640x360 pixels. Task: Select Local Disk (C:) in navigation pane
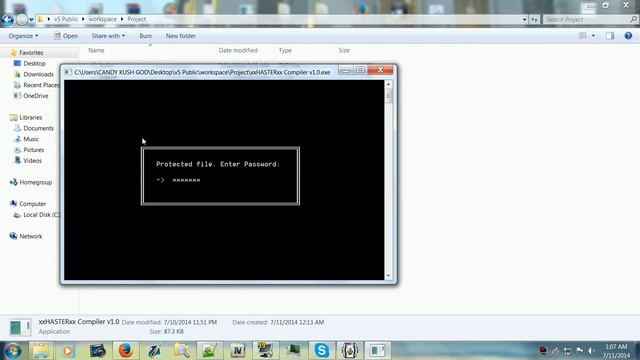(36, 215)
